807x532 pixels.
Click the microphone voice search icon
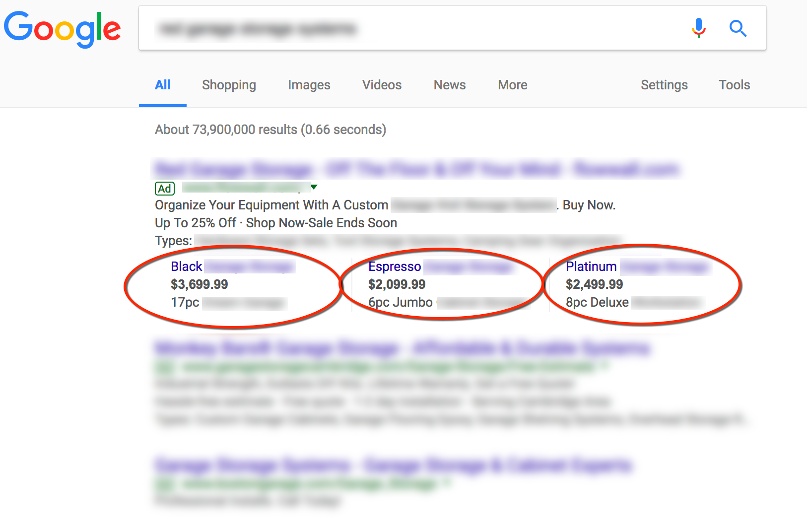point(698,28)
